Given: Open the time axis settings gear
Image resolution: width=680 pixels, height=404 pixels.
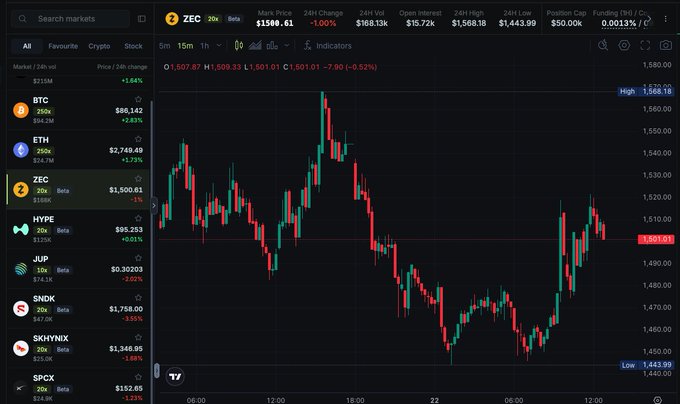Looking at the screenshot, I should [x=657, y=400].
